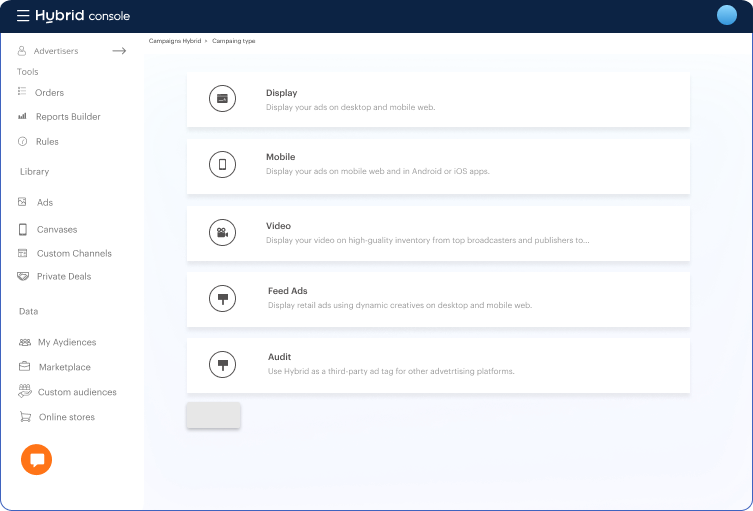Open the orange chat support button
The height and width of the screenshot is (511, 753).
point(36,460)
